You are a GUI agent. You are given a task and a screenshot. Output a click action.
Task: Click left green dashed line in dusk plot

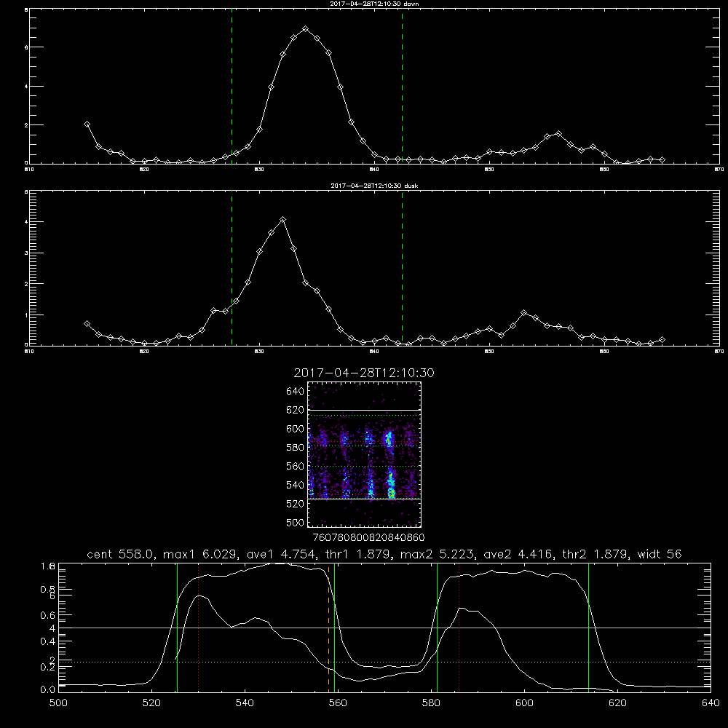[x=232, y=267]
